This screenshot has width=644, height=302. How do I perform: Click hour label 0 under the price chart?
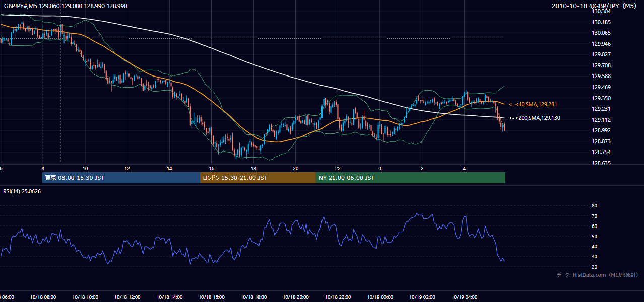point(380,168)
